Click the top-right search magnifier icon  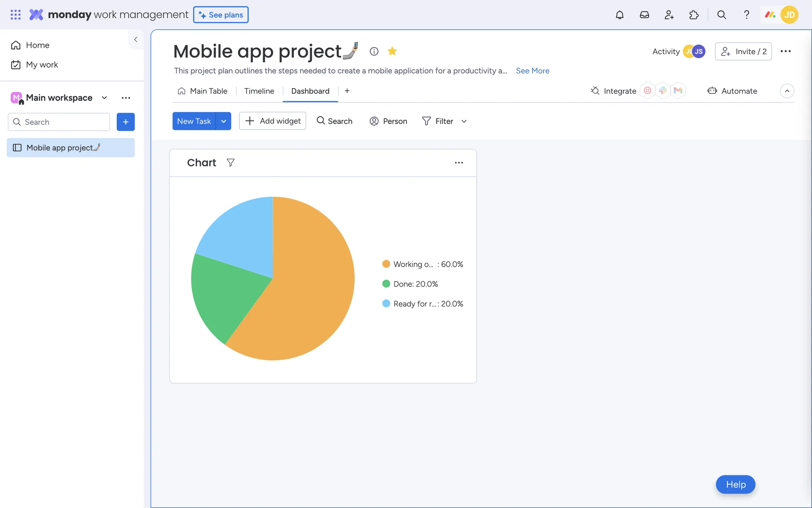pyautogui.click(x=721, y=15)
